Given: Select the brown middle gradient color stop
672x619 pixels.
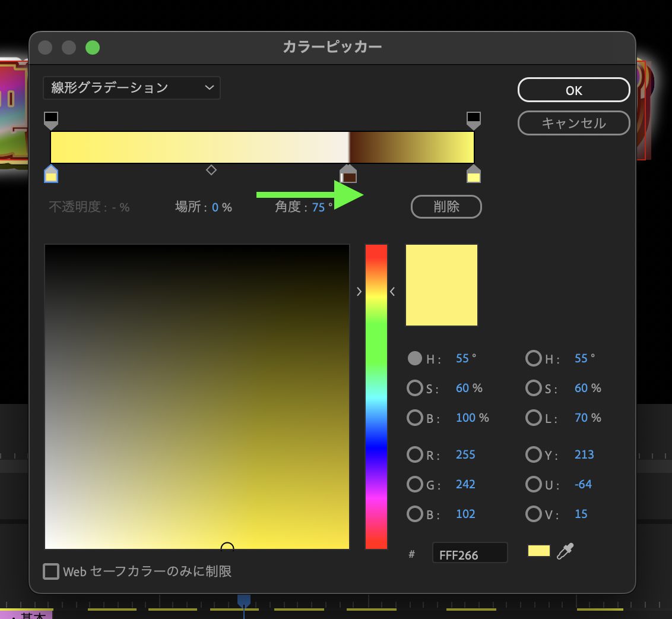Looking at the screenshot, I should coord(348,173).
